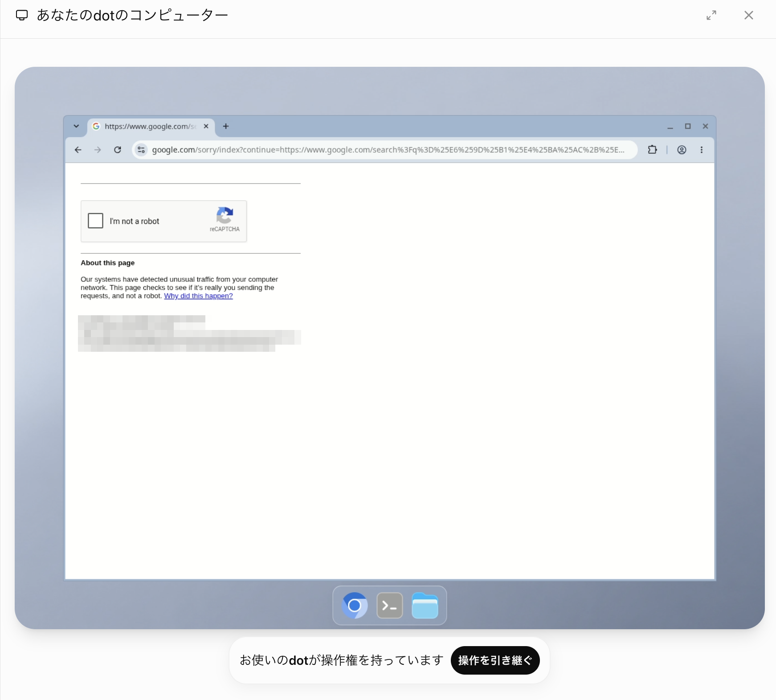Click the 'Our systems have detected unusual traffic' text

[179, 288]
